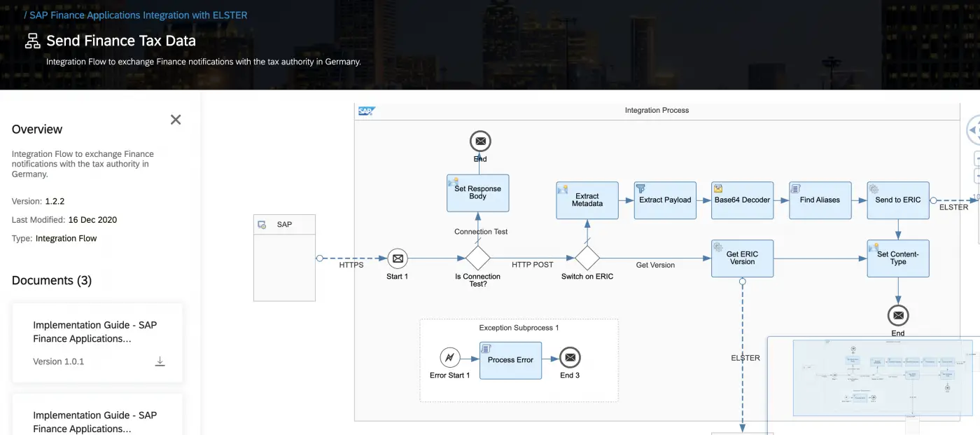This screenshot has width=980, height=435.
Task: Select the Set Response Body step
Action: [477, 193]
